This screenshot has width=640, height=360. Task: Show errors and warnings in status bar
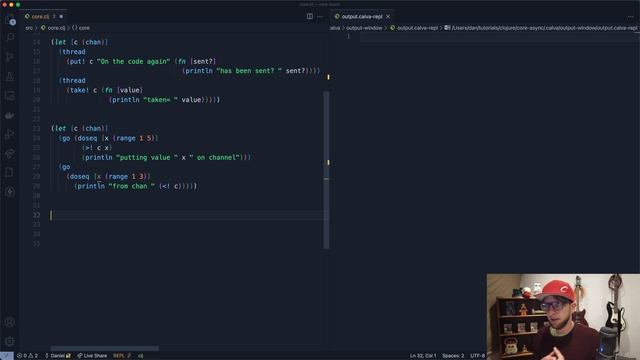[x=27, y=356]
